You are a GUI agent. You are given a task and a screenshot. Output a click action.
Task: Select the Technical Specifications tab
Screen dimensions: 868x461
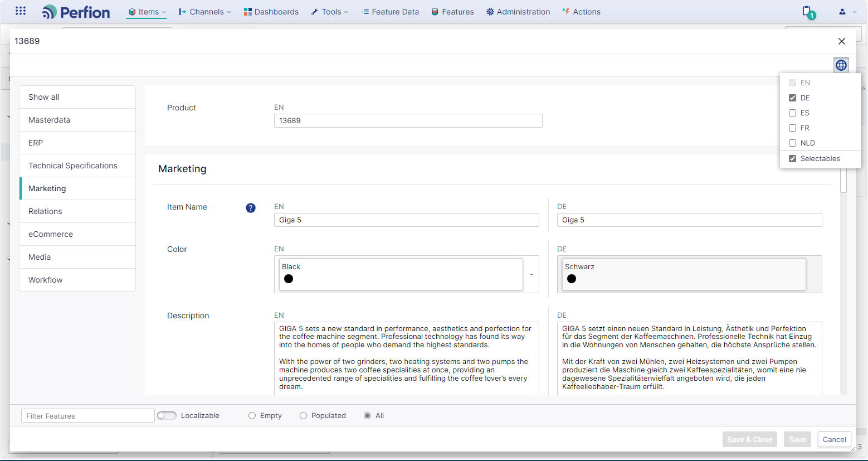77,166
